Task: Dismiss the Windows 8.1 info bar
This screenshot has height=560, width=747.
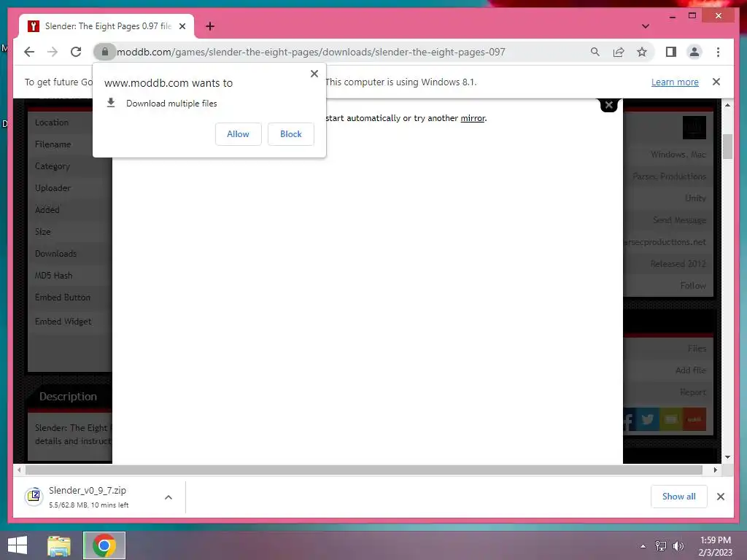Action: pyautogui.click(x=716, y=82)
